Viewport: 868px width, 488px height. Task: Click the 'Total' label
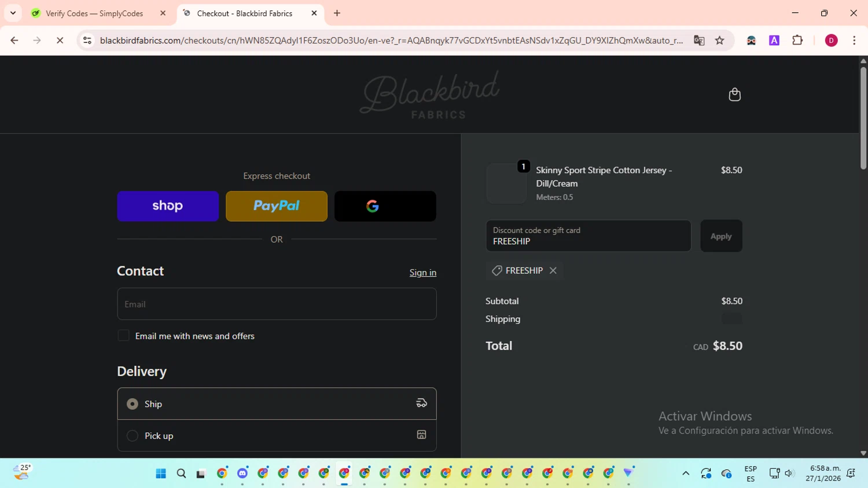(x=499, y=346)
